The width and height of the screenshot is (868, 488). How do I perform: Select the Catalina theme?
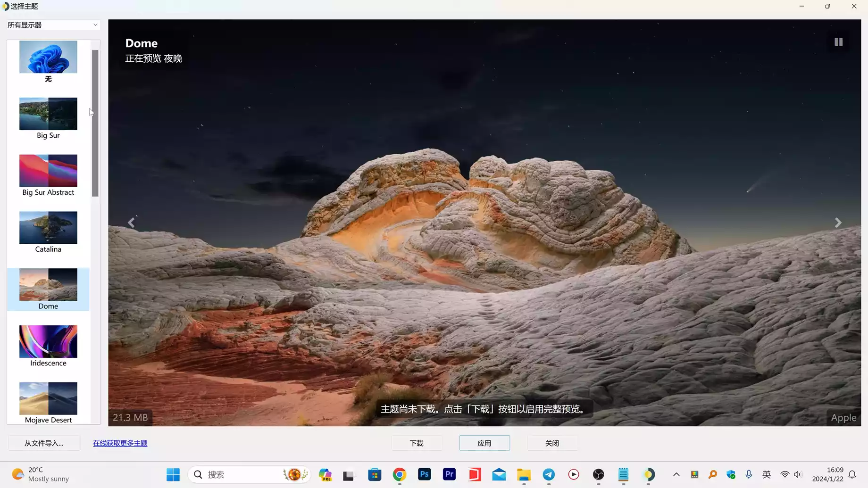point(48,228)
